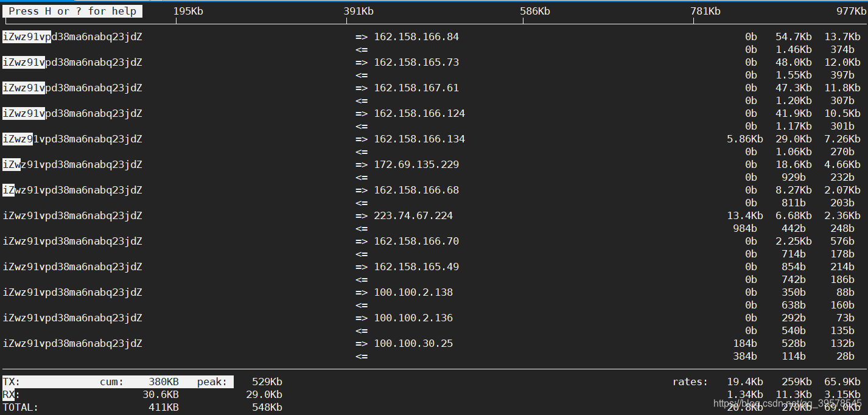The image size is (868, 415).
Task: Select IP address 162.158.166.84
Action: pyautogui.click(x=416, y=37)
